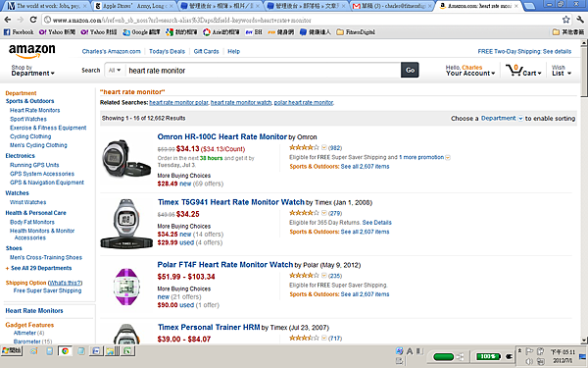The height and width of the screenshot is (368, 588).
Task: Open Chrome's wrench settings menu
Action: 580,20
